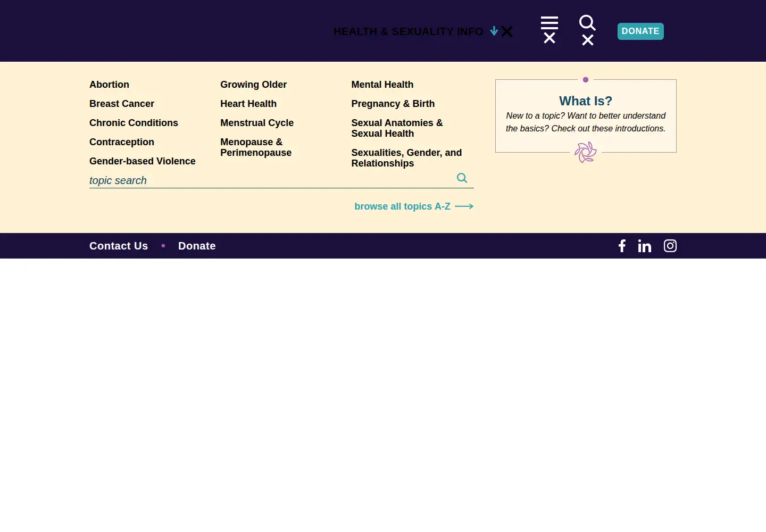Follow the browse all topics A-Z link

414,206
